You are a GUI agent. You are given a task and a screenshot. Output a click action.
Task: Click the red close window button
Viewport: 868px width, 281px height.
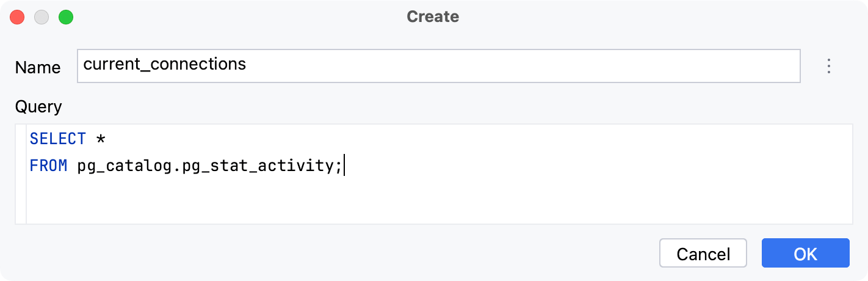pos(17,17)
